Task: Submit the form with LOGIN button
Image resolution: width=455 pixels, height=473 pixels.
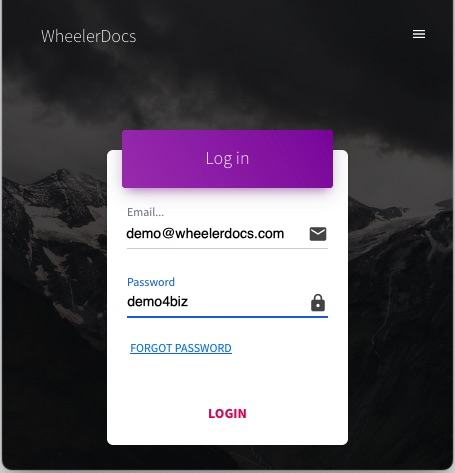Action: click(x=227, y=414)
